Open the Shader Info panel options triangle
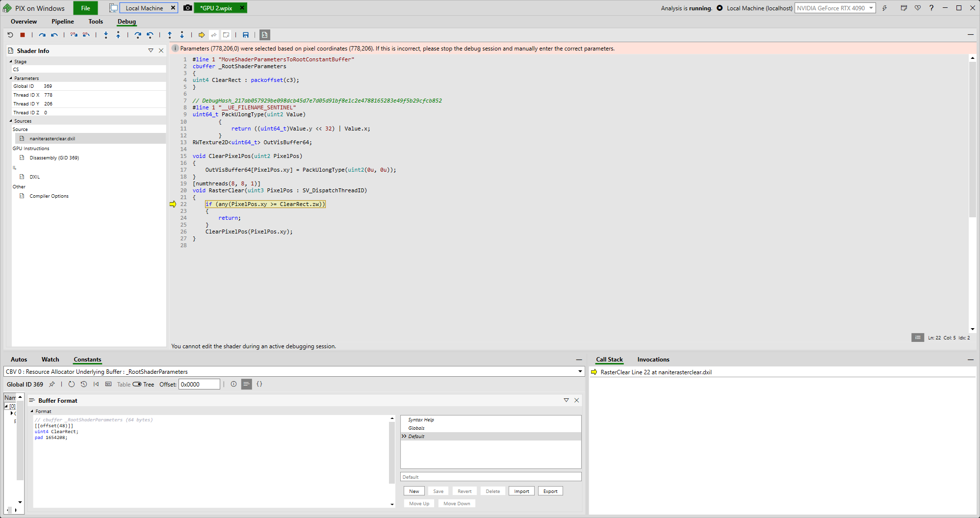 [151, 51]
